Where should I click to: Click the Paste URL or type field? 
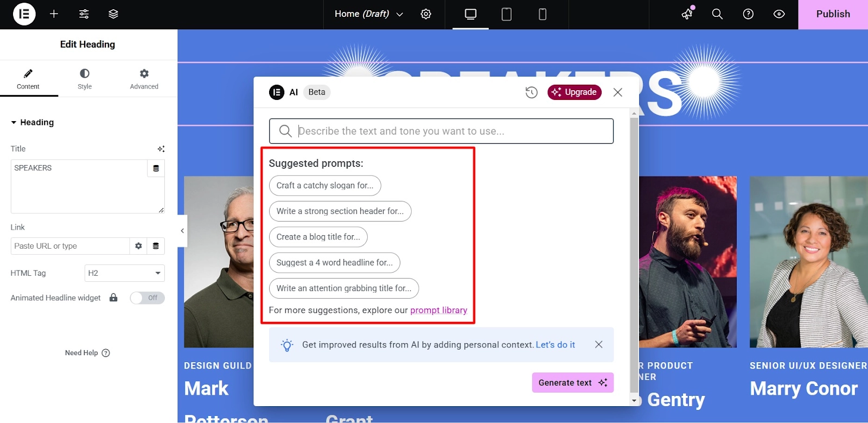click(x=70, y=246)
